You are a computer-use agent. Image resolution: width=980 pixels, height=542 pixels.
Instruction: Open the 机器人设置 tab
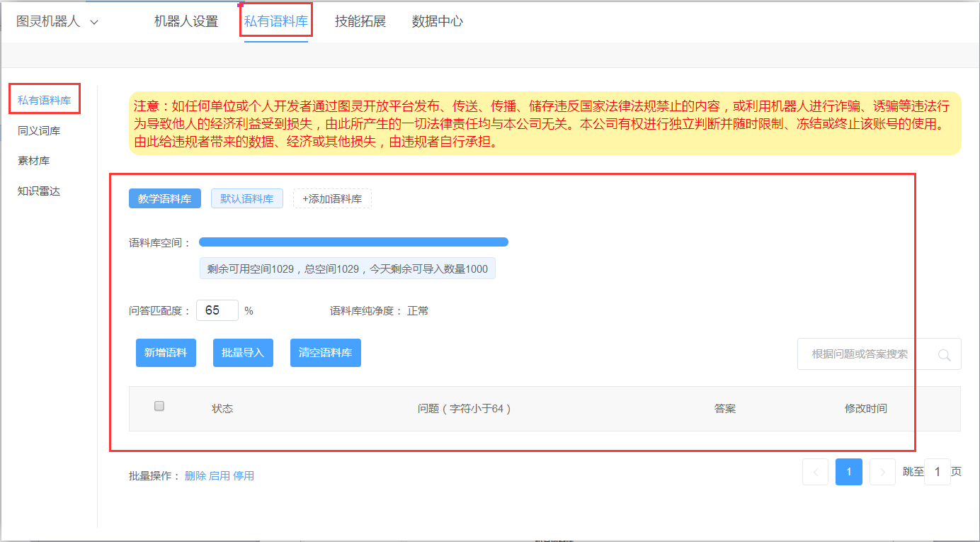tap(186, 21)
